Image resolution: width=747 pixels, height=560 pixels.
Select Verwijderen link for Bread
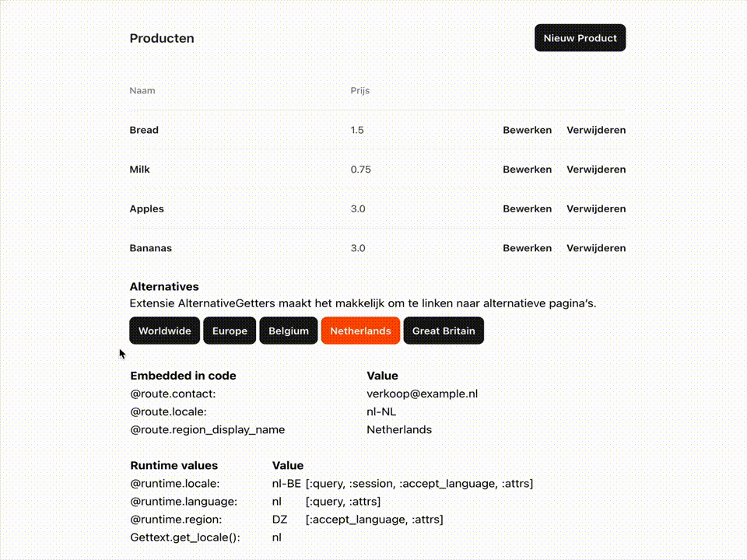tap(596, 130)
